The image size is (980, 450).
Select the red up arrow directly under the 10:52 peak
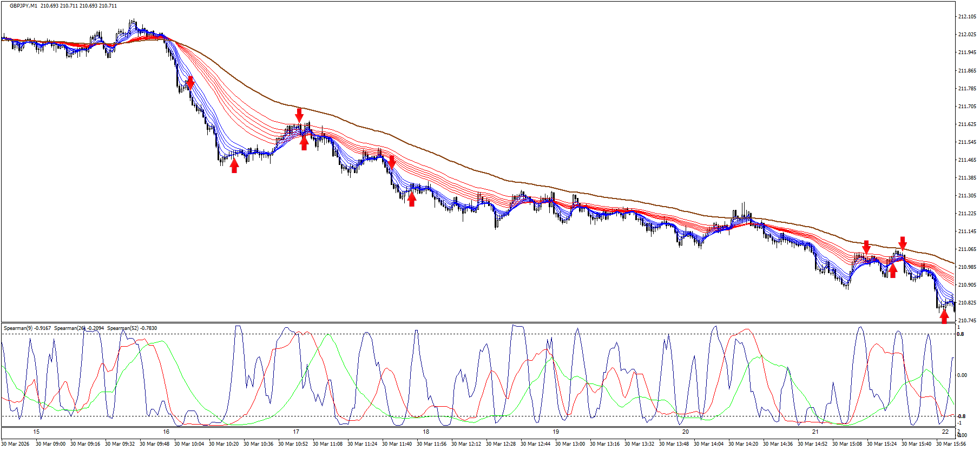click(304, 143)
